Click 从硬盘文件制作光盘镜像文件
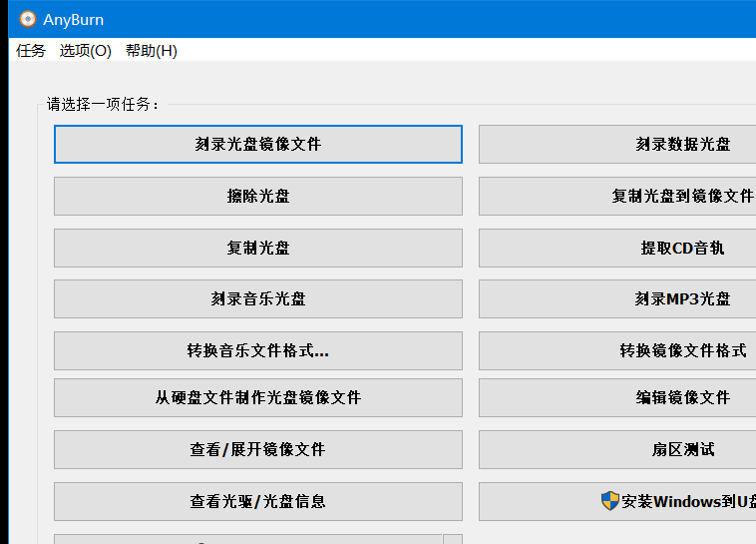The image size is (756, 544). pos(258,397)
